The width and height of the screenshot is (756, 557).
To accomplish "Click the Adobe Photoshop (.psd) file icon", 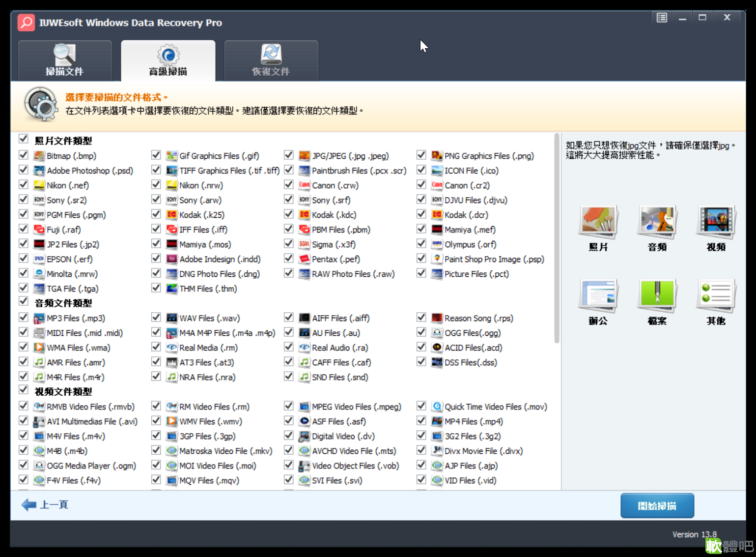I will 39,171.
